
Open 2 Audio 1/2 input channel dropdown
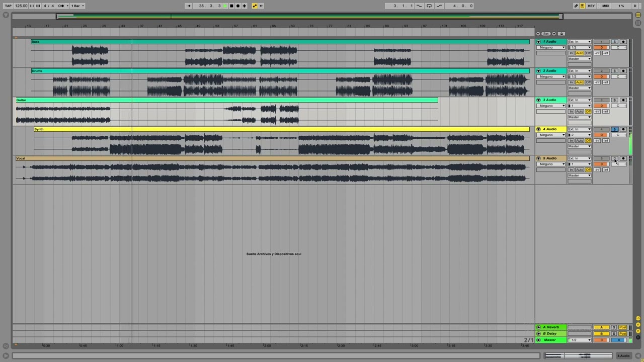(580, 76)
